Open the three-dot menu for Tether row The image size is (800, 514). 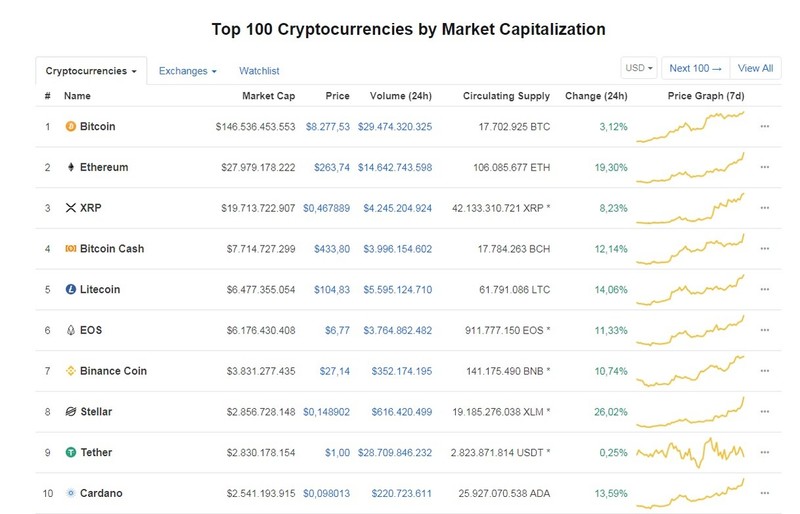point(764,452)
